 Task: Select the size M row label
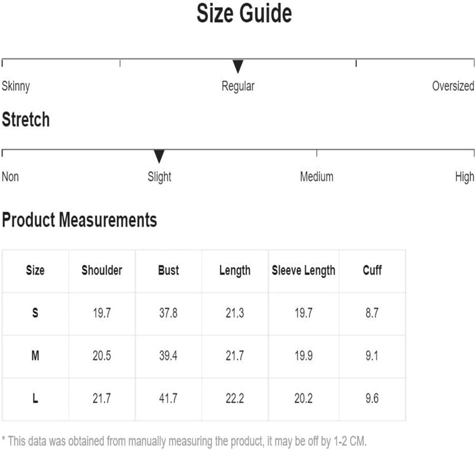35,356
